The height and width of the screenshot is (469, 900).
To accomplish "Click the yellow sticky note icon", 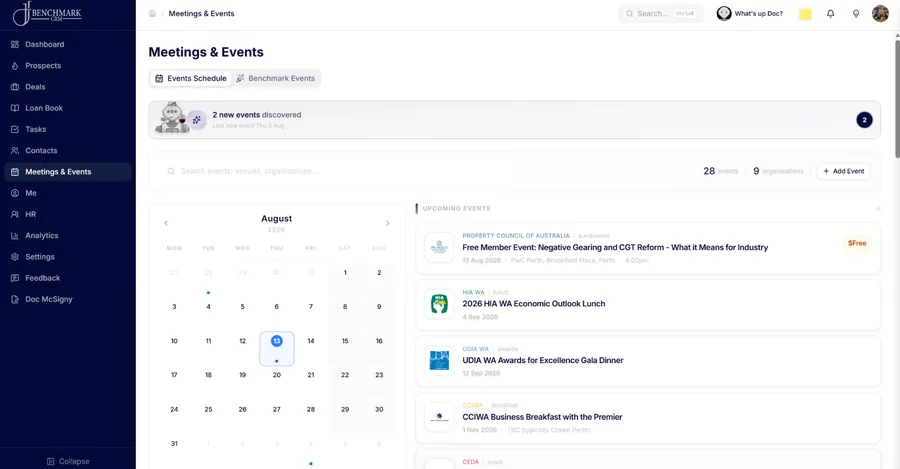I will [805, 14].
